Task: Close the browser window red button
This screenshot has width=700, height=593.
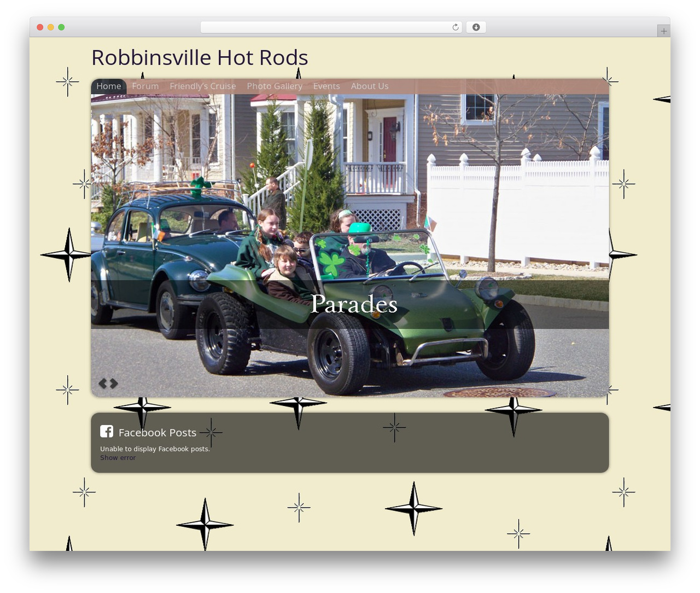Action: (40, 27)
